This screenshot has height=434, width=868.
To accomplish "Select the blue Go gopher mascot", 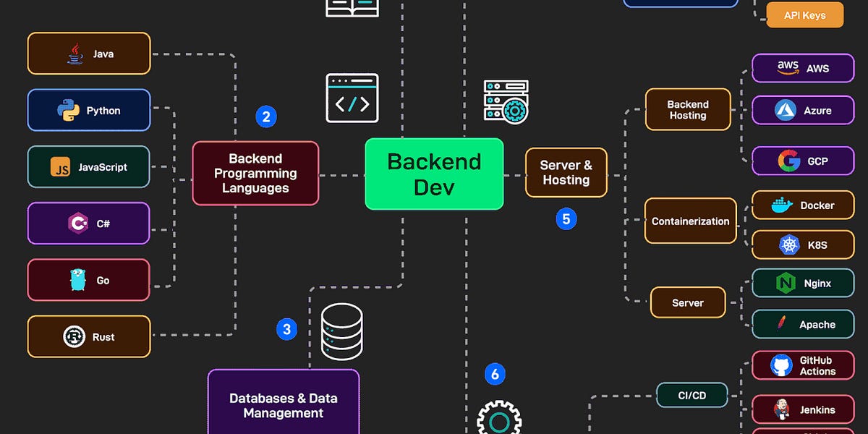I will click(x=78, y=280).
